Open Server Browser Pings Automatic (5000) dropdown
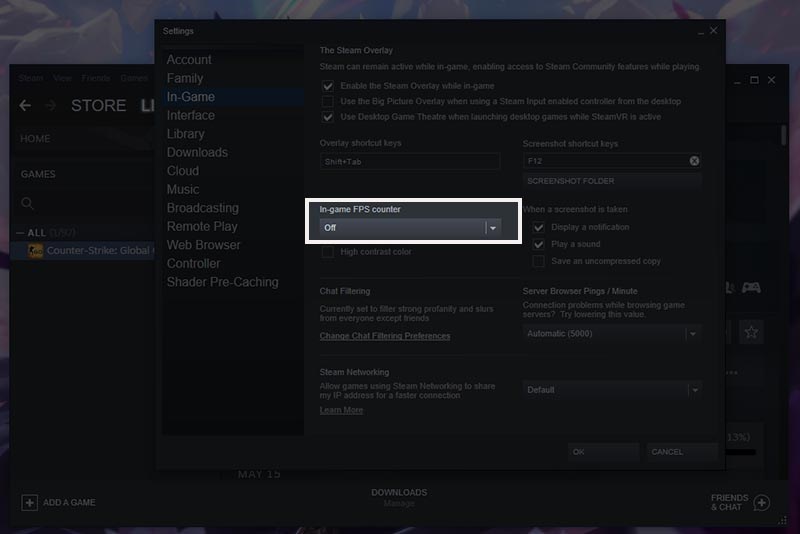800x534 pixels. pos(612,334)
